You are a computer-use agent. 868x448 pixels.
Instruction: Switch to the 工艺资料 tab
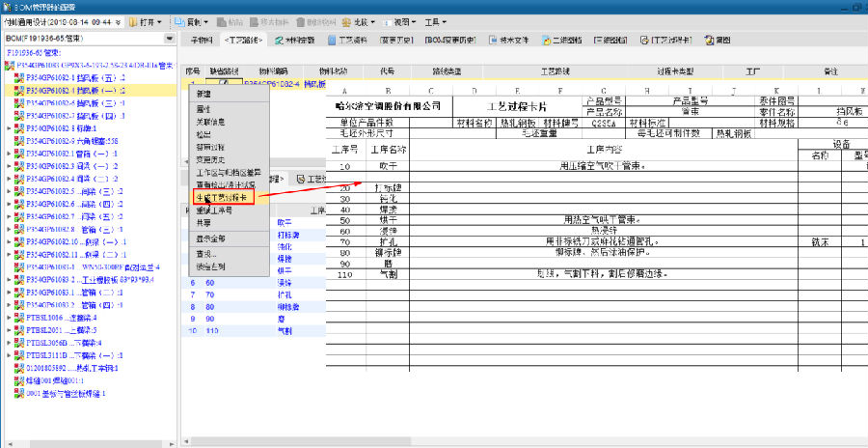[x=347, y=41]
